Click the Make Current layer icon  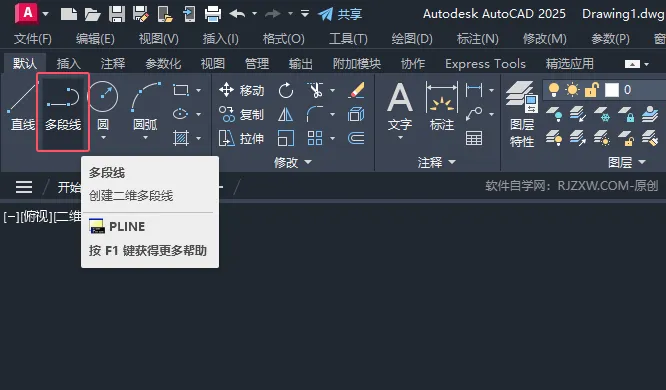pyautogui.click(x=650, y=114)
